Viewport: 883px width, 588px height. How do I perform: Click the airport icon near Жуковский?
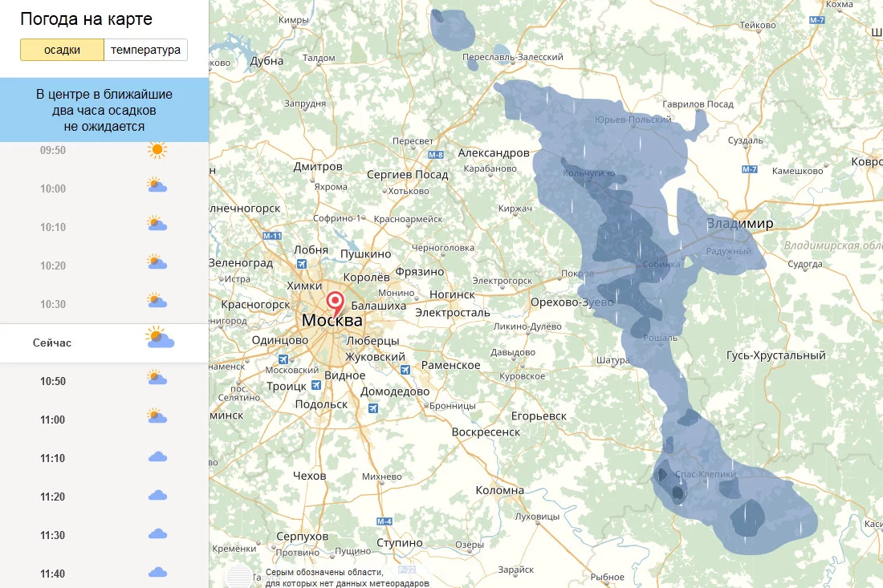(x=405, y=370)
